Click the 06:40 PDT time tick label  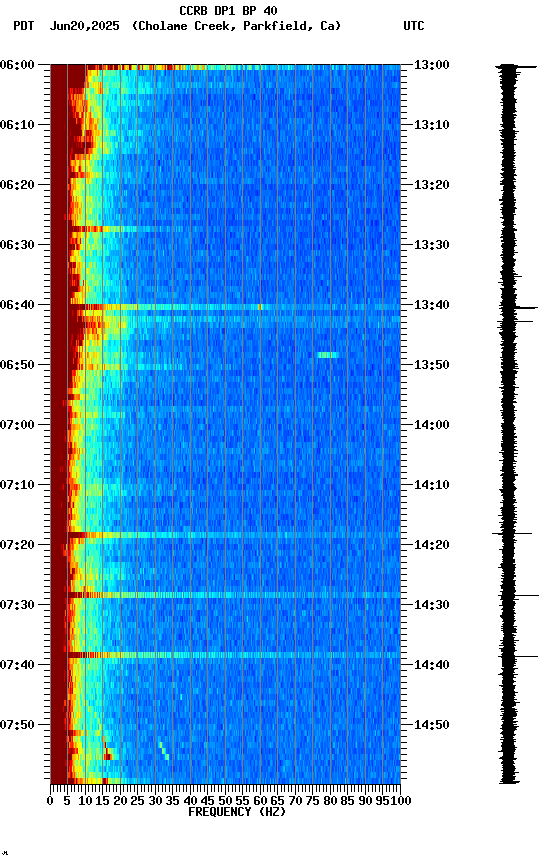tap(17, 305)
